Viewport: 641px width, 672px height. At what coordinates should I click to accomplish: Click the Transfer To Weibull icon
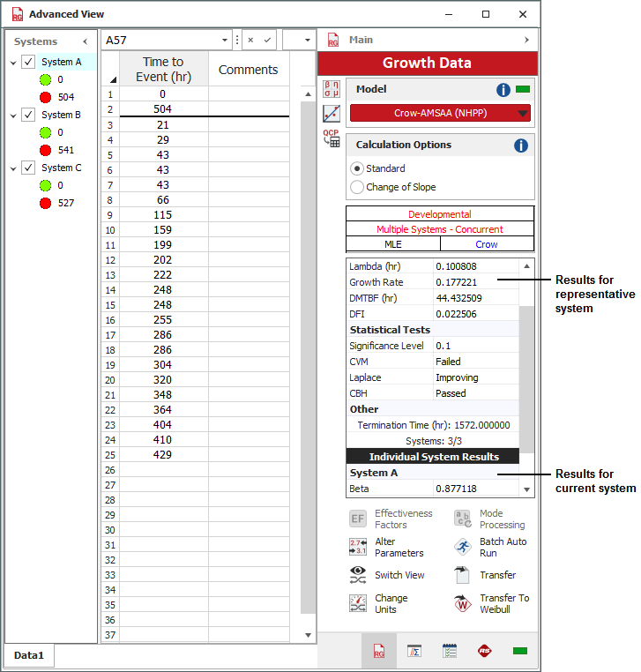tap(463, 604)
